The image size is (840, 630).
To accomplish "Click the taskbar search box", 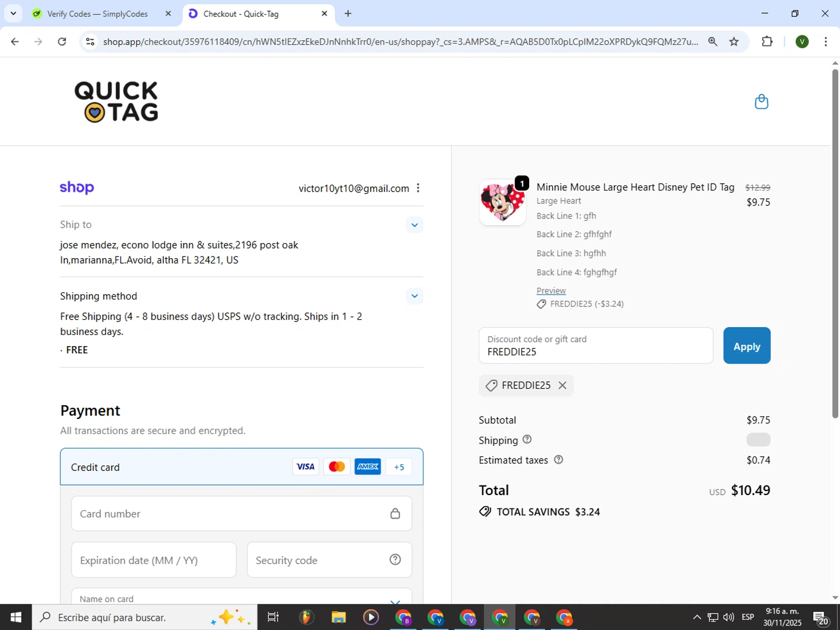I will [x=144, y=617].
